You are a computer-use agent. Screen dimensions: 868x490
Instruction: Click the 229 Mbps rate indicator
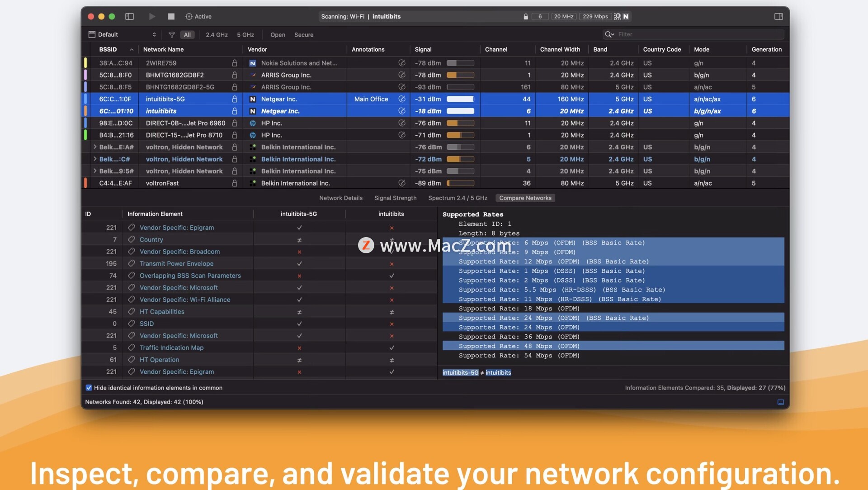click(x=595, y=17)
